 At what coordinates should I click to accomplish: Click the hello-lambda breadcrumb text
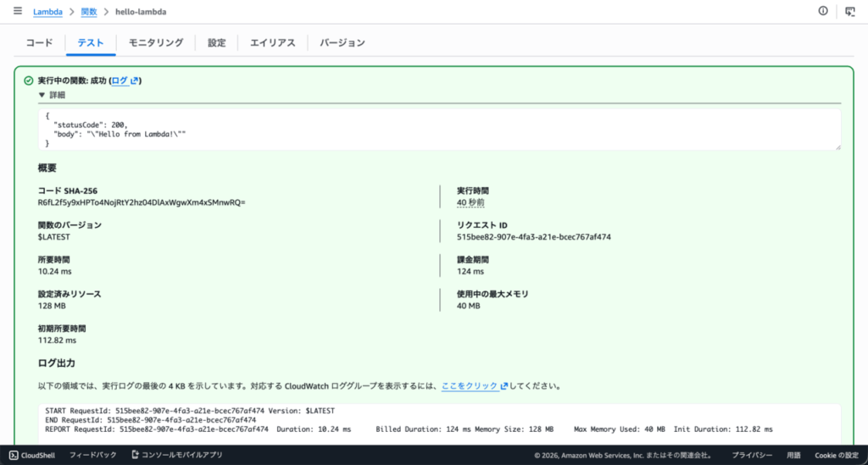(141, 12)
